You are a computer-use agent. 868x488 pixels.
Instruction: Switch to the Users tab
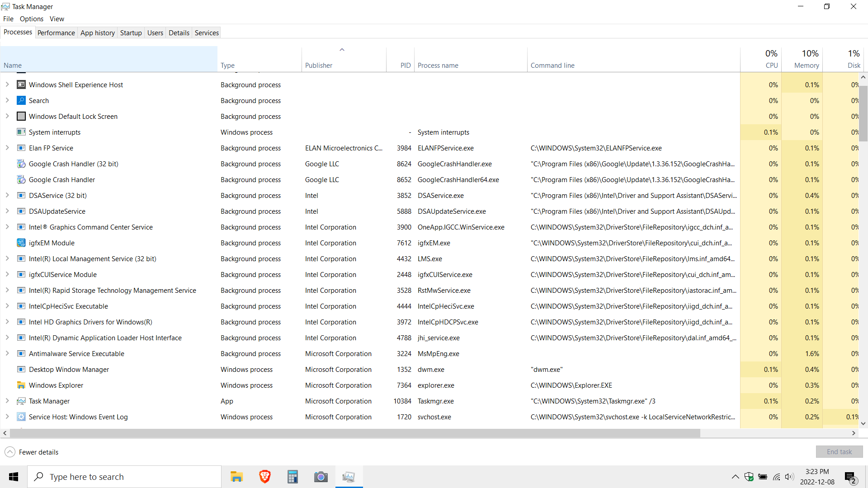tap(155, 33)
